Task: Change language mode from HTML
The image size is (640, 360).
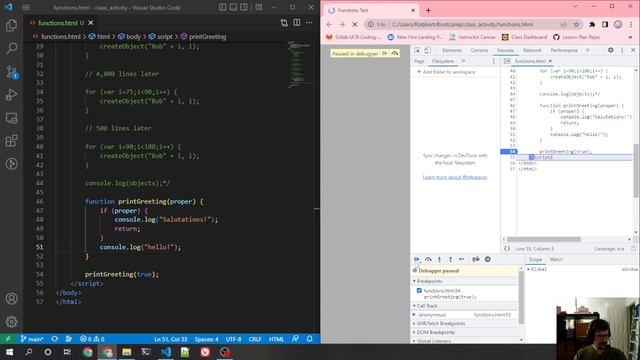Action: [276, 339]
